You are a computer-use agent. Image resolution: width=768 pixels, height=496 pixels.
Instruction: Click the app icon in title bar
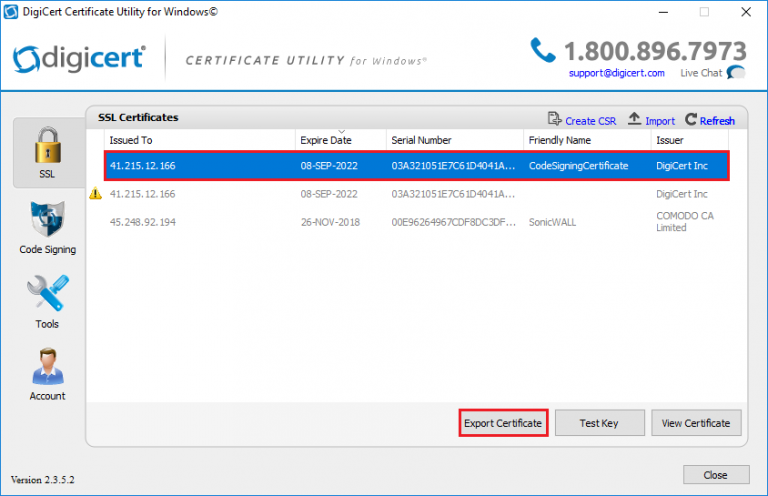11,12
